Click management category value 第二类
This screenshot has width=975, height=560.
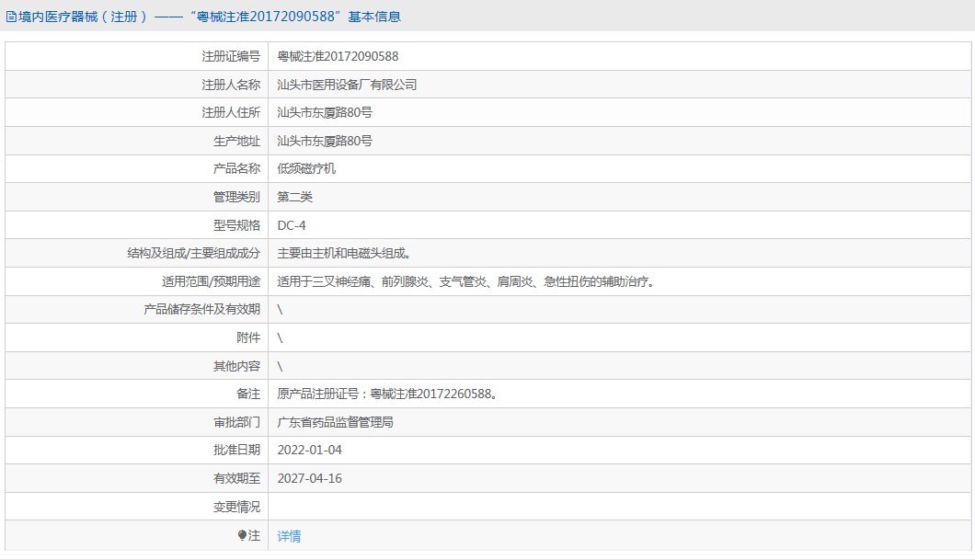pos(295,197)
